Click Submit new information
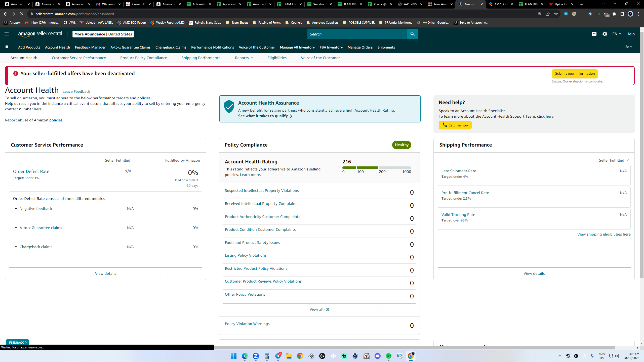Screen dimensions: 644x362 [575, 74]
